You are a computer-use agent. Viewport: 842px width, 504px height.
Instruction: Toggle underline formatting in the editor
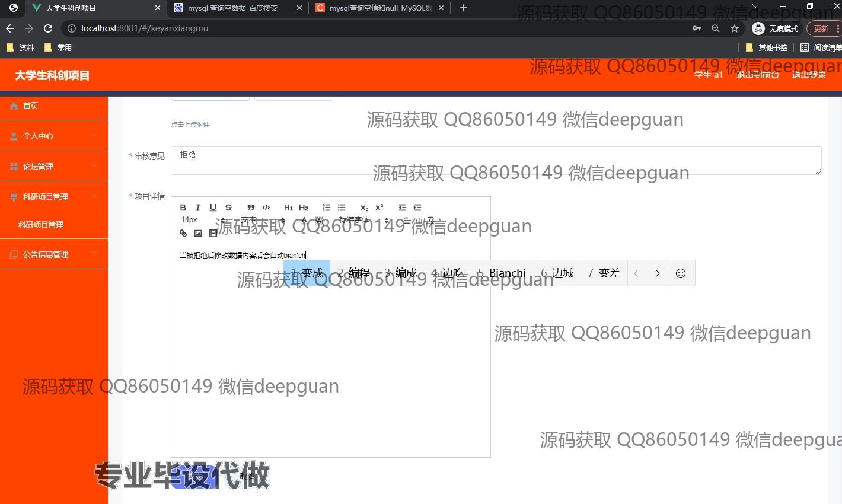point(213,208)
